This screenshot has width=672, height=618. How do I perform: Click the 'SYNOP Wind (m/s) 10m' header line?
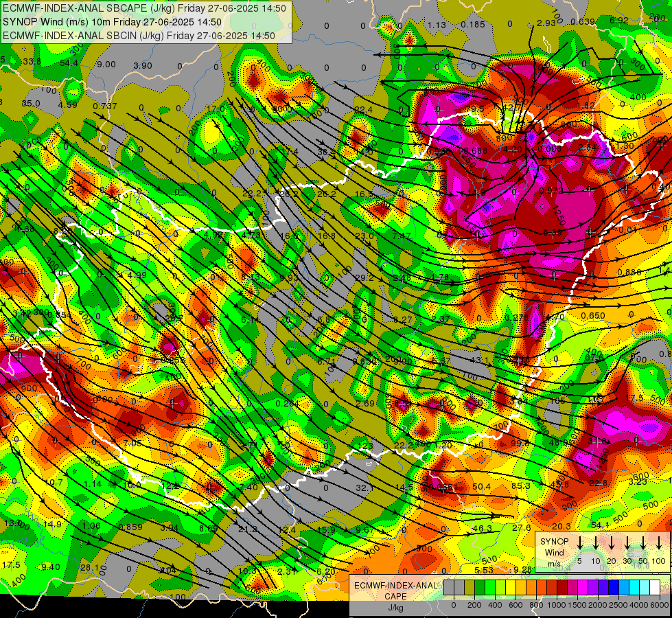(x=113, y=22)
